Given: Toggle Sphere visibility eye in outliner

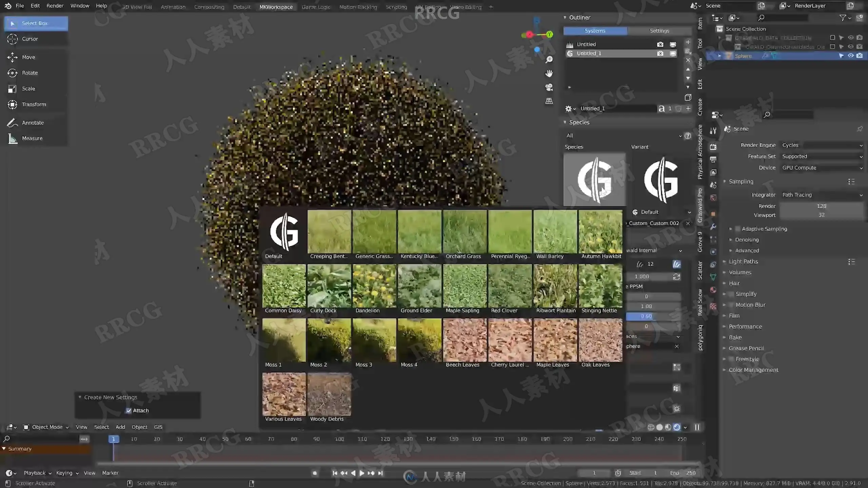Looking at the screenshot, I should (851, 56).
